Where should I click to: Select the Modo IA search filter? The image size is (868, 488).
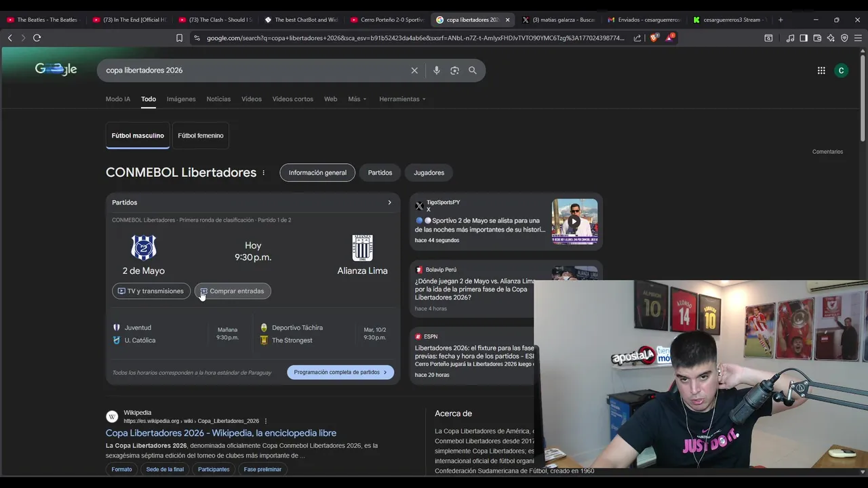point(118,99)
